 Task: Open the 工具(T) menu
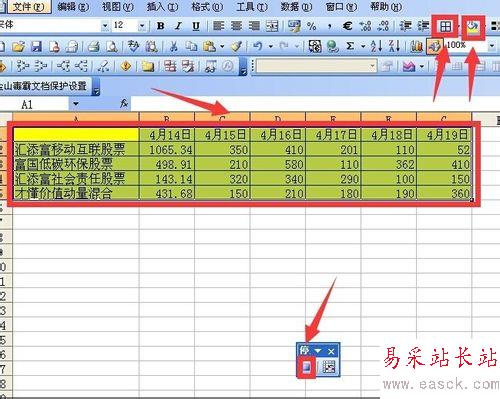251,7
